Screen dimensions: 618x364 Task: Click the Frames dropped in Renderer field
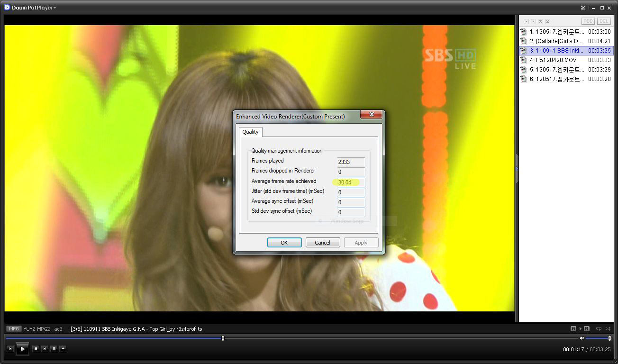tap(351, 172)
